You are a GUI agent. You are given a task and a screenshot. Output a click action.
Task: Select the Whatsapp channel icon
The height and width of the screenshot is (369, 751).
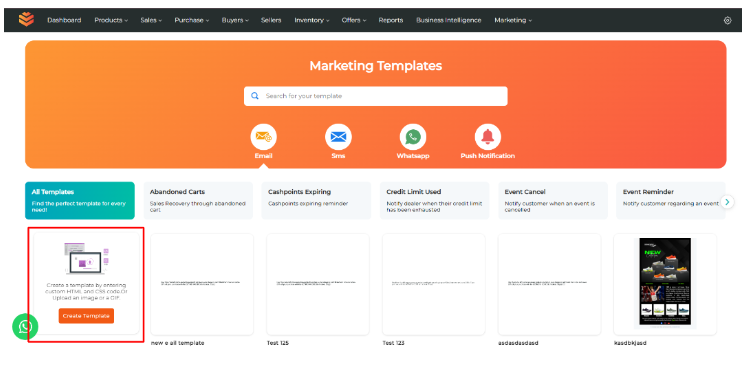[x=413, y=137]
